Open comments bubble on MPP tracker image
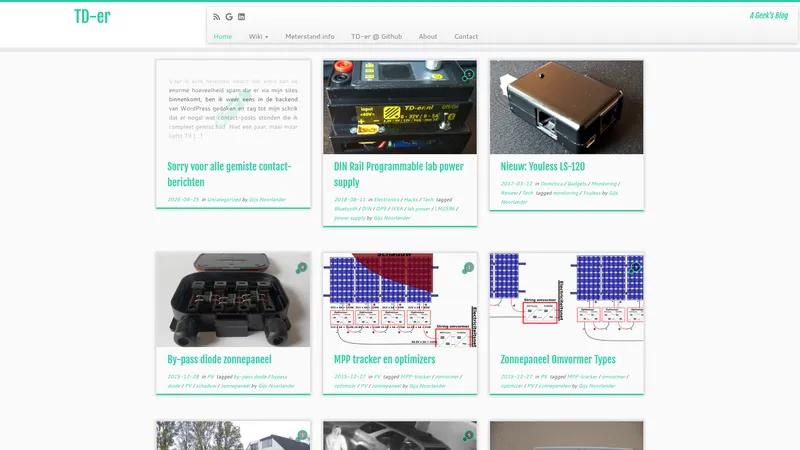The image size is (800, 450). click(468, 268)
